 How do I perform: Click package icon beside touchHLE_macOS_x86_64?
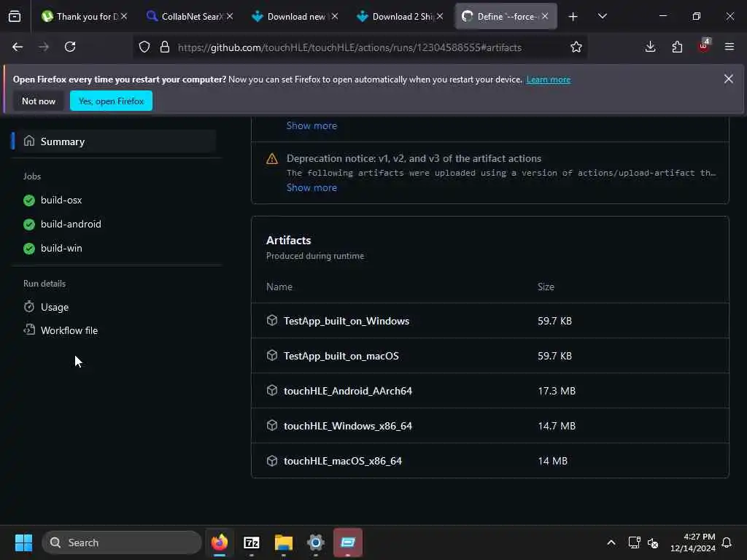point(272,461)
